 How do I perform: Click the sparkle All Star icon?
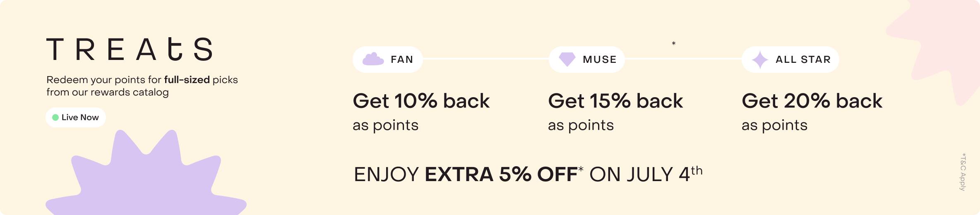click(x=760, y=60)
